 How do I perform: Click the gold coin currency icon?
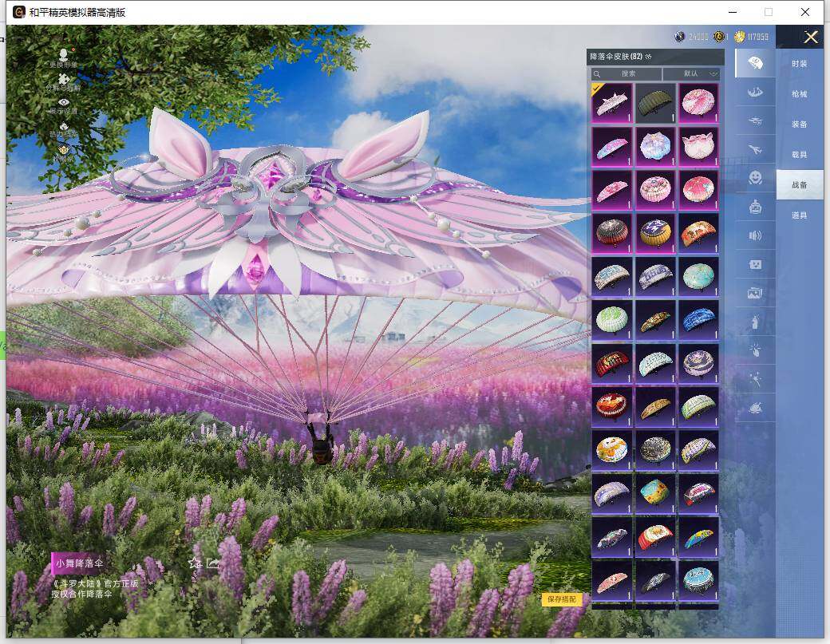pyautogui.click(x=740, y=37)
